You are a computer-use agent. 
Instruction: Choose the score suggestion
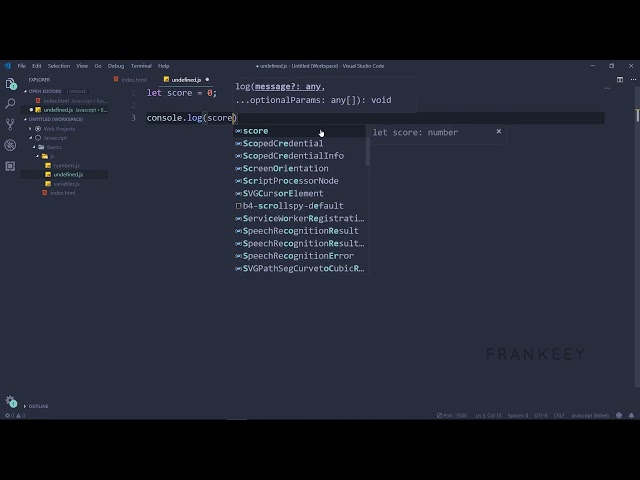(300, 131)
